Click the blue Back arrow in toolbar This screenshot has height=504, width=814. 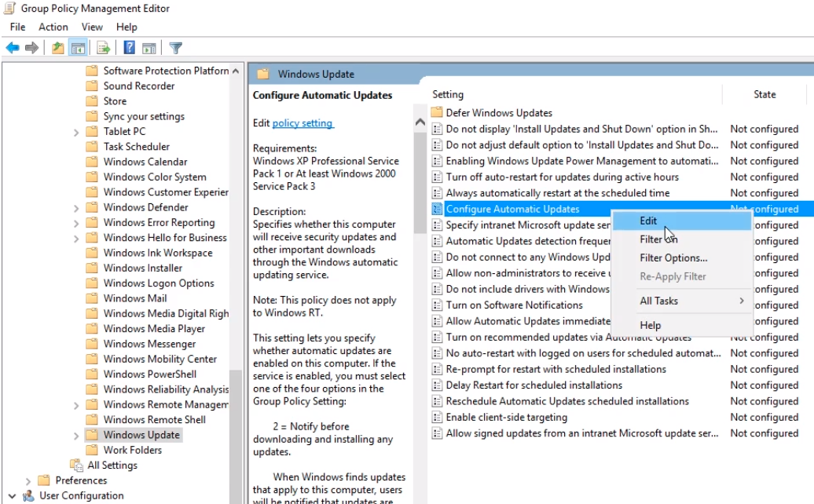13,48
